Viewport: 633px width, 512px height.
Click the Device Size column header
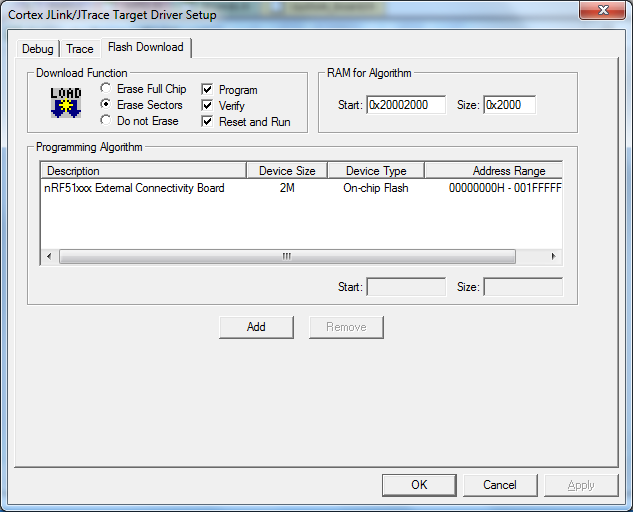pos(286,171)
